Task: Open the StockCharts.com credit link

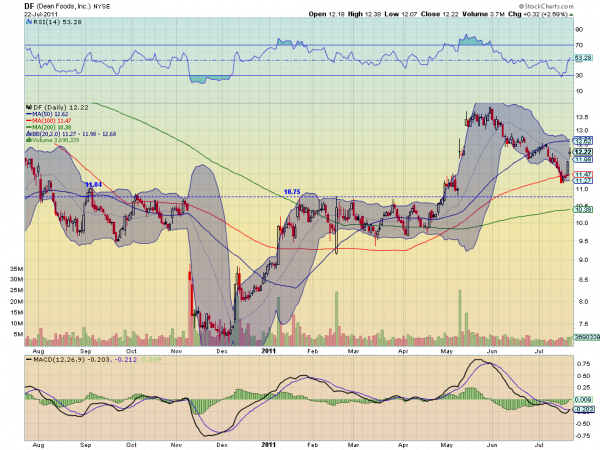Action: 546,6
